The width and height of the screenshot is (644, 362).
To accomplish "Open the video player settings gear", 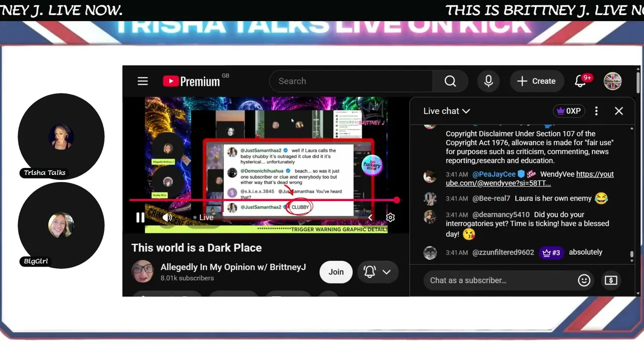I will point(390,217).
